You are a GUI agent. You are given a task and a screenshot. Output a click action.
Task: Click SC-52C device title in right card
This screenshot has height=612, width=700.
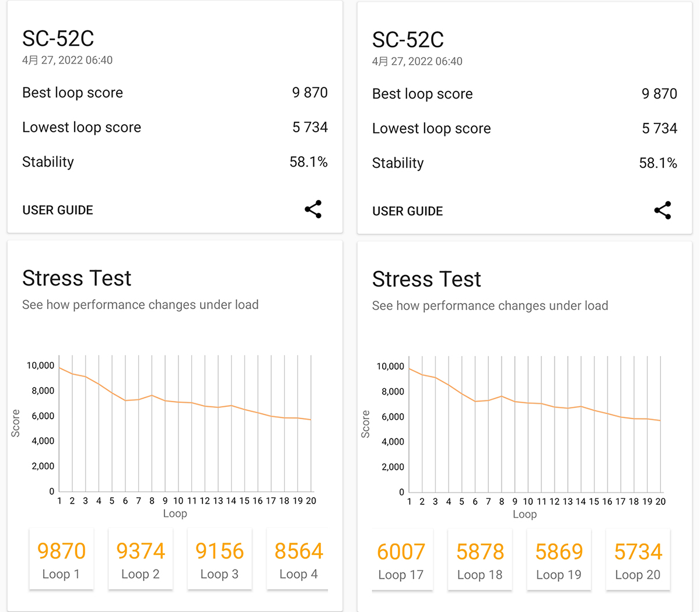click(408, 40)
